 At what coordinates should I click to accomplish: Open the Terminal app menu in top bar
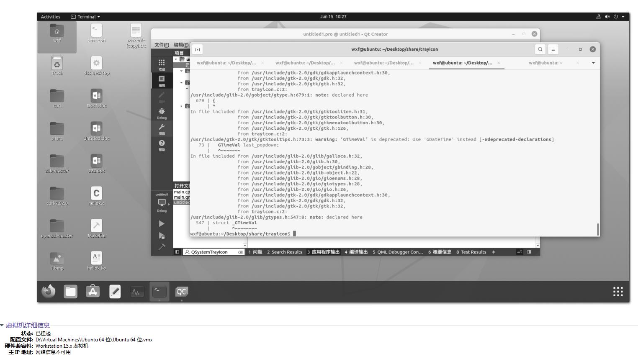point(86,17)
